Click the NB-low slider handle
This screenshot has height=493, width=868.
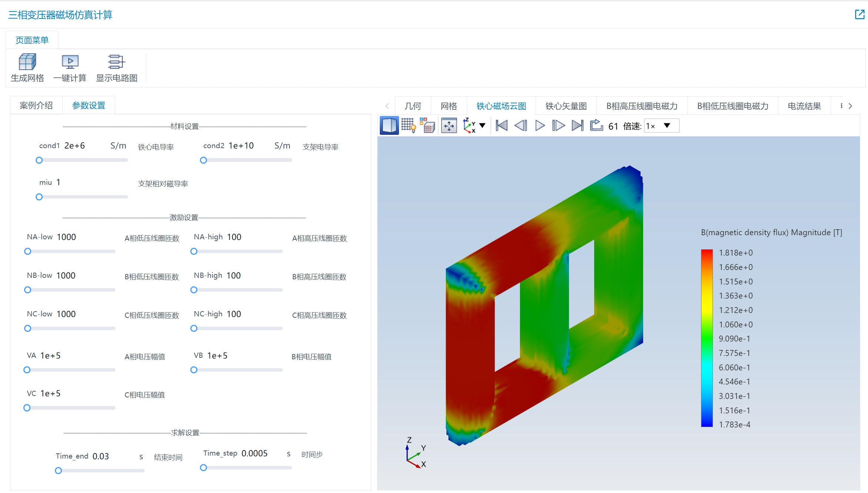pyautogui.click(x=27, y=290)
